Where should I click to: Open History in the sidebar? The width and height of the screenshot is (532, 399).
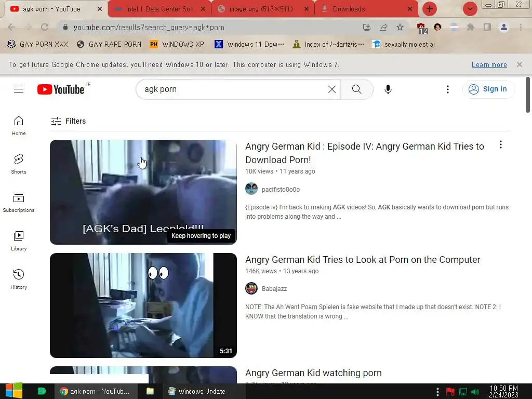(x=19, y=279)
